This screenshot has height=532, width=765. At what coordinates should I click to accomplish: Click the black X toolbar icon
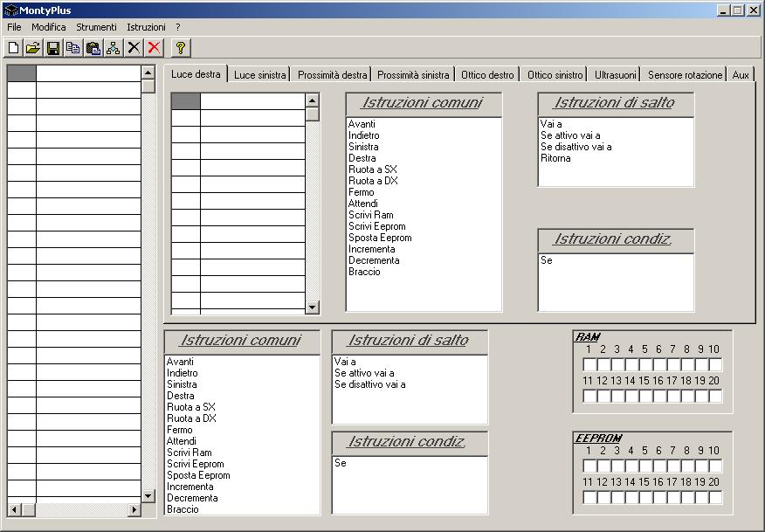tap(134, 48)
